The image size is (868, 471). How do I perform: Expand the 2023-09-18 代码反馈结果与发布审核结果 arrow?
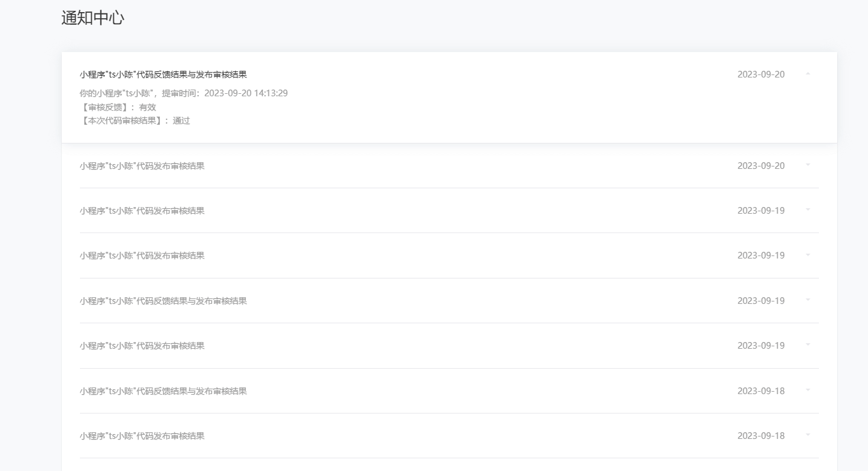pyautogui.click(x=808, y=390)
